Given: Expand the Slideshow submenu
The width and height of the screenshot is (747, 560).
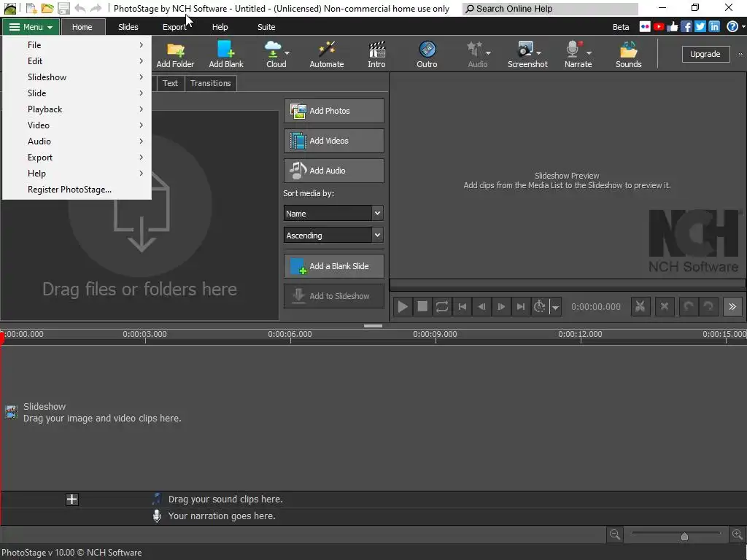Looking at the screenshot, I should [77, 77].
